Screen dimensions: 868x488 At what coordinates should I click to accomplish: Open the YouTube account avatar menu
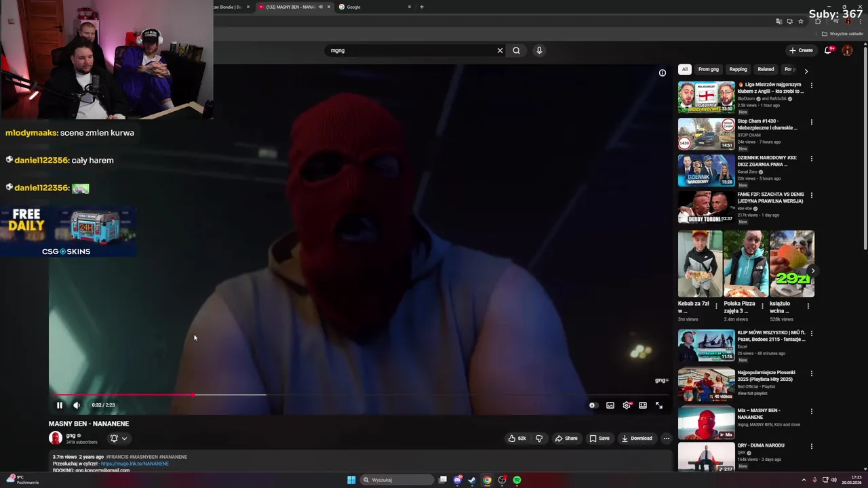(x=847, y=50)
